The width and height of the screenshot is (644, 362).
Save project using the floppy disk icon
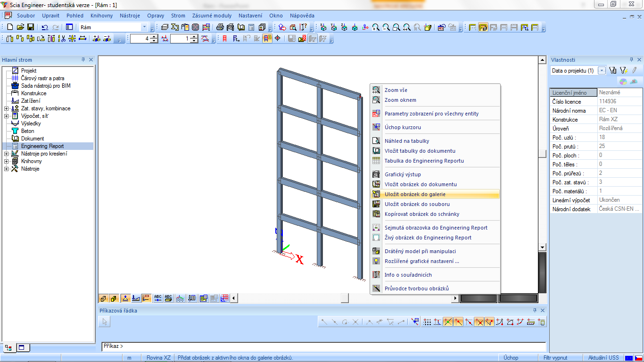coord(30,27)
